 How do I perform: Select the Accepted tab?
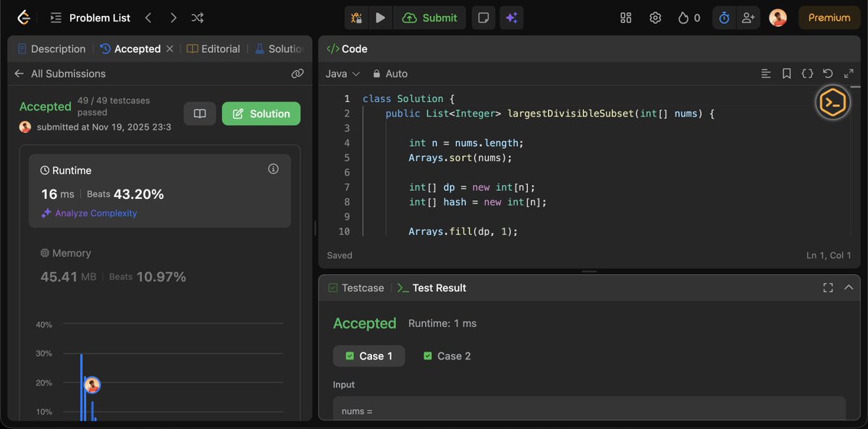click(130, 48)
